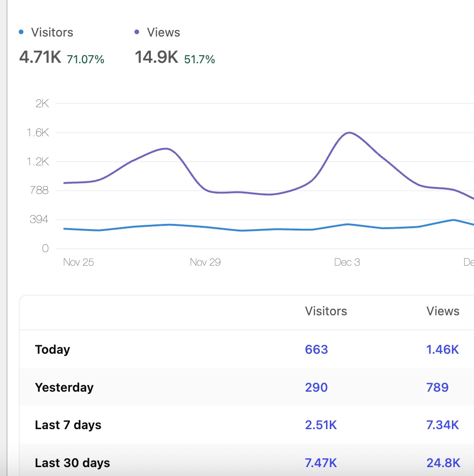Screen dimensions: 474x476
Task: Click the Nov 25 date on chart axis
Action: (x=78, y=262)
